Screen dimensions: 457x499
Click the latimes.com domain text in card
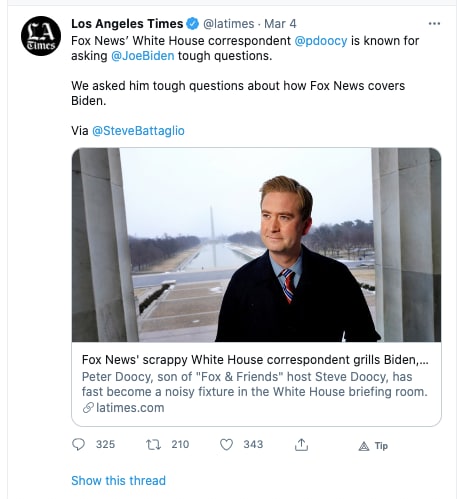[x=130, y=408]
